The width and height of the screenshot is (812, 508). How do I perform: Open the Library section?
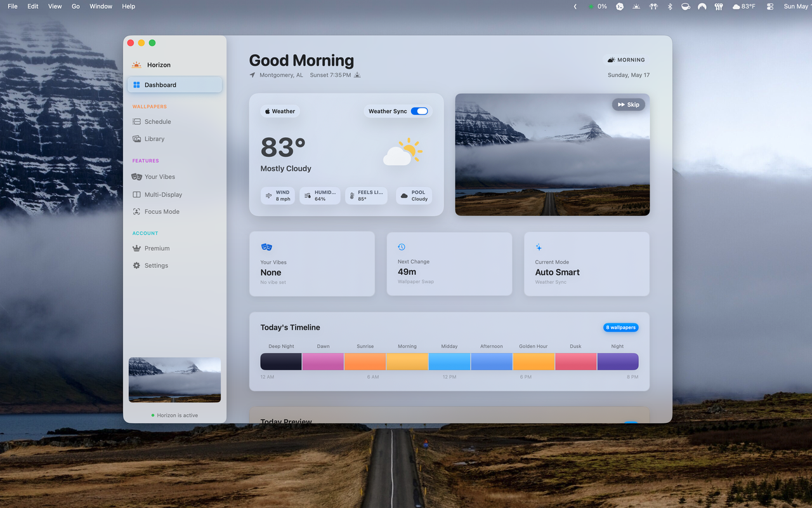[174, 139]
